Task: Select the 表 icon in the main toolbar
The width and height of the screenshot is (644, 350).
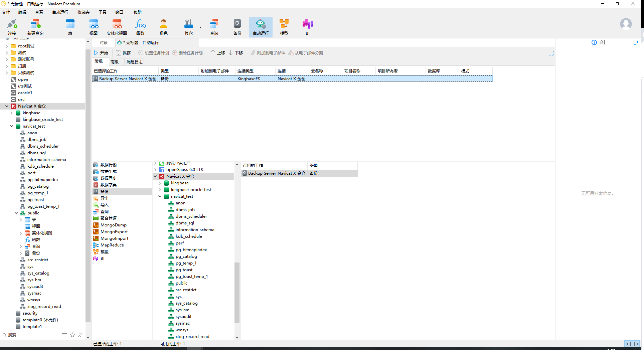Action: point(70,27)
